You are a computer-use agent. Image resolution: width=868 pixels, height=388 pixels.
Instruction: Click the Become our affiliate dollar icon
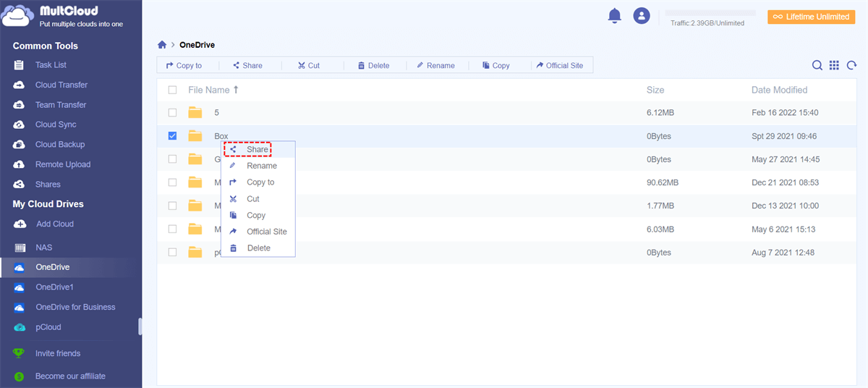tap(20, 376)
